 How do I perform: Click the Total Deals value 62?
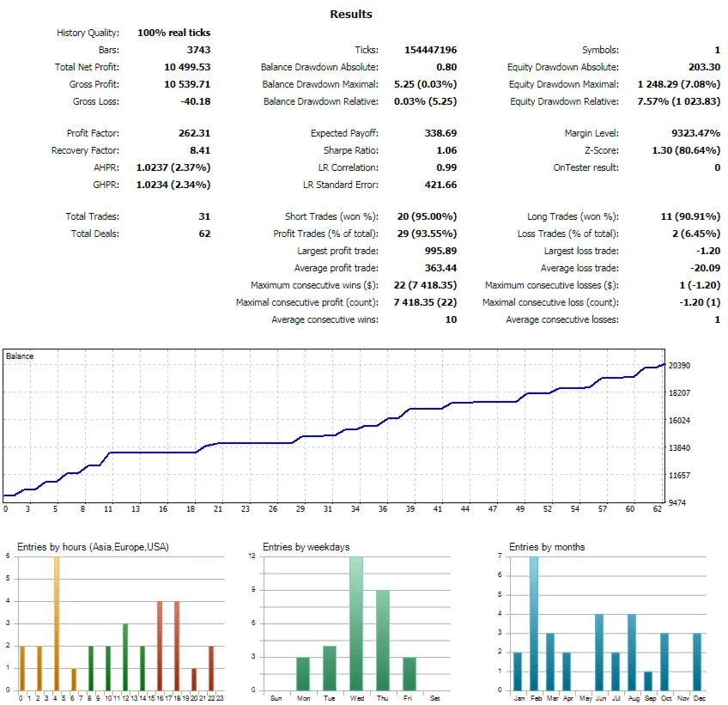[x=204, y=234]
